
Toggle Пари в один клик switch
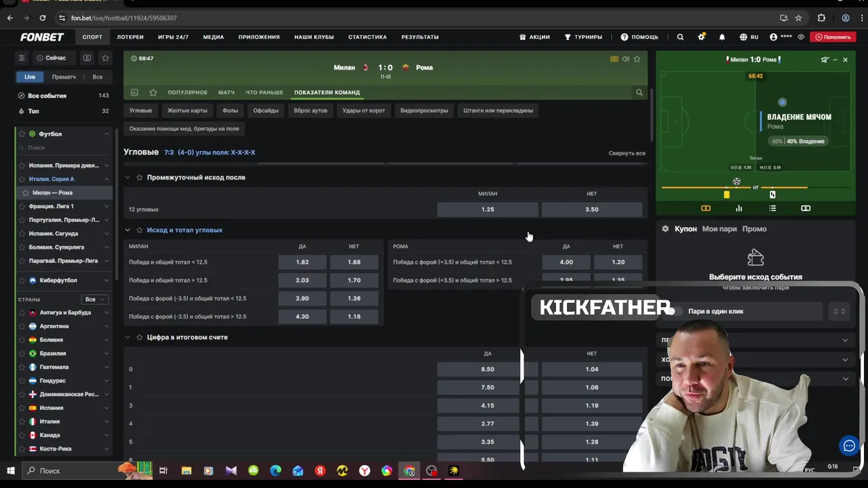(674, 311)
